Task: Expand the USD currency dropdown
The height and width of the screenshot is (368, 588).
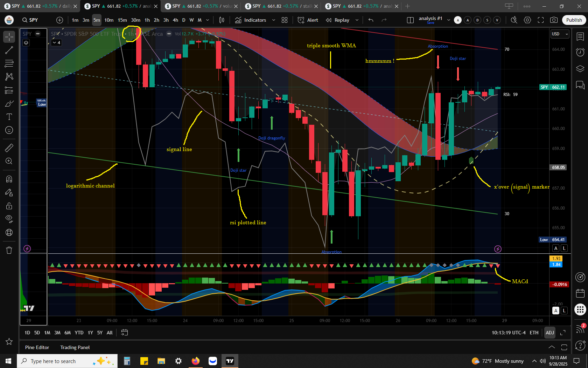Action: 560,34
